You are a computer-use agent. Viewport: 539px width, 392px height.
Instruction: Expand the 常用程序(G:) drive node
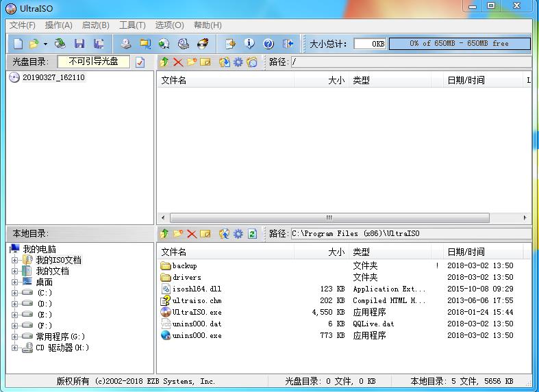point(14,337)
